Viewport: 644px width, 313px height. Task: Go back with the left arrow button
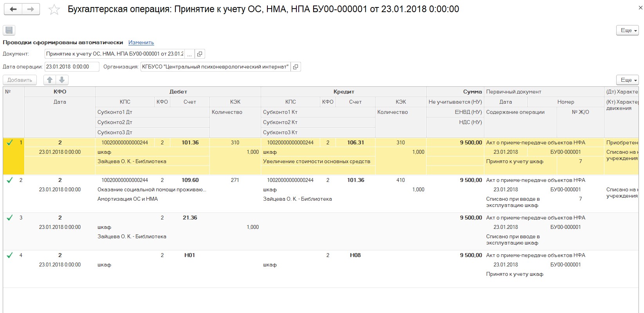click(13, 9)
